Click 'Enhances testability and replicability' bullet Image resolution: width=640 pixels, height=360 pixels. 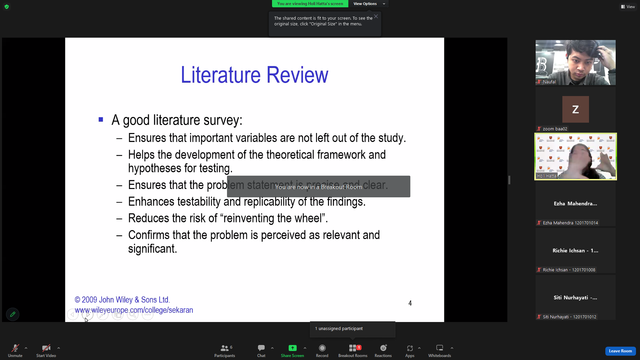247,202
